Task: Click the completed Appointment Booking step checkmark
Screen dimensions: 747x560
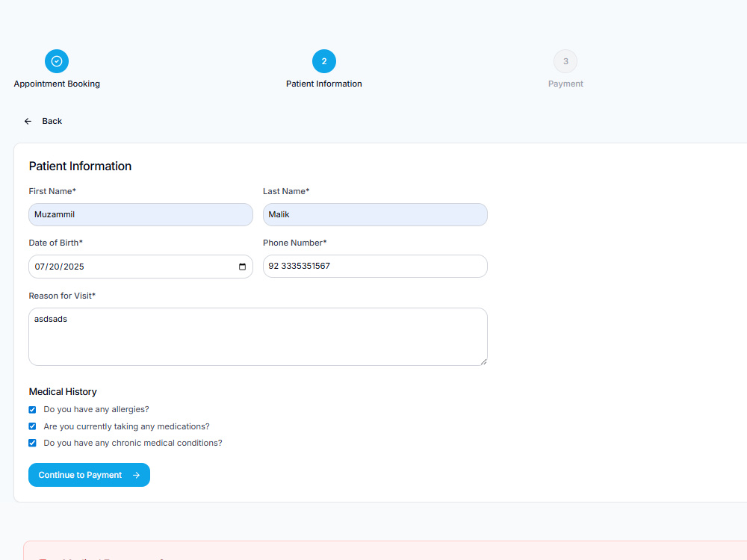Action: pos(57,61)
